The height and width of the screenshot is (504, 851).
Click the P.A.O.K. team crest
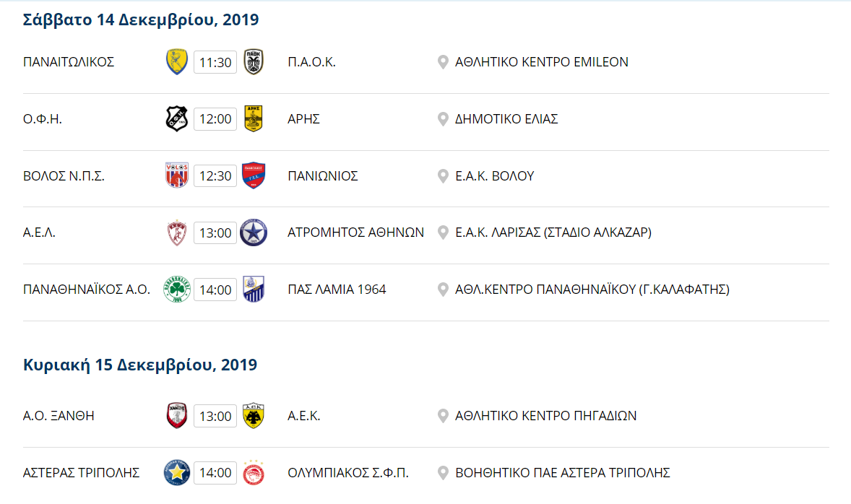[254, 62]
